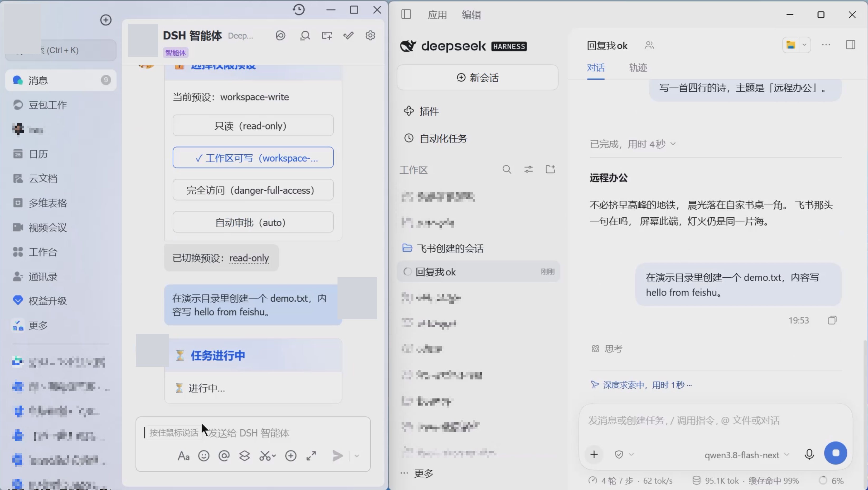Screen dimensions: 868x490
Task: Search the 工作区 list in deepseek
Action: (507, 169)
